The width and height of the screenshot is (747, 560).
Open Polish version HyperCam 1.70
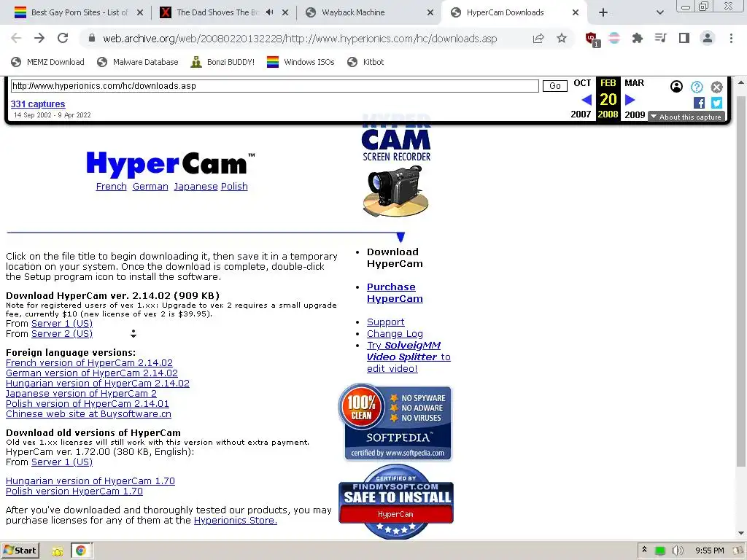pyautogui.click(x=74, y=491)
